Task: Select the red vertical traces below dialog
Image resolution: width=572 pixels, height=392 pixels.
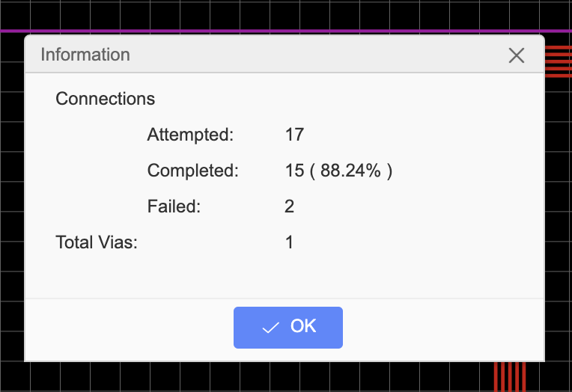Action: 510,377
